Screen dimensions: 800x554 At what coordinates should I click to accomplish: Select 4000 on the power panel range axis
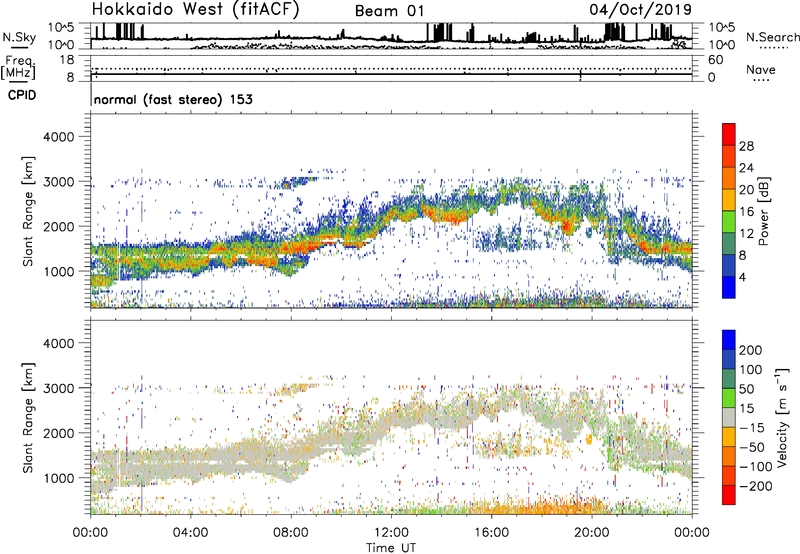pyautogui.click(x=59, y=137)
